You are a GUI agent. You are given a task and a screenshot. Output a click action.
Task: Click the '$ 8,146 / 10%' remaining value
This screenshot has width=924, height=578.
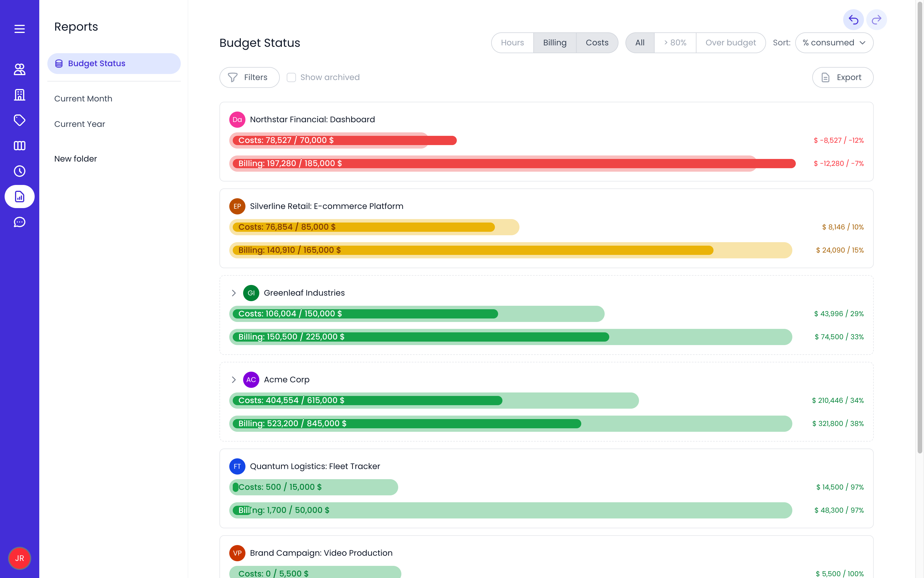tap(843, 227)
